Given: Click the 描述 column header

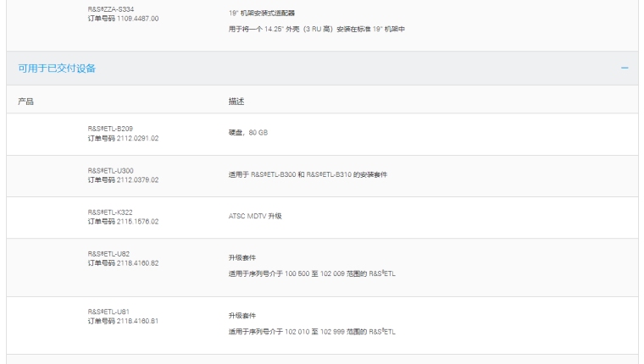Looking at the screenshot, I should [x=236, y=102].
